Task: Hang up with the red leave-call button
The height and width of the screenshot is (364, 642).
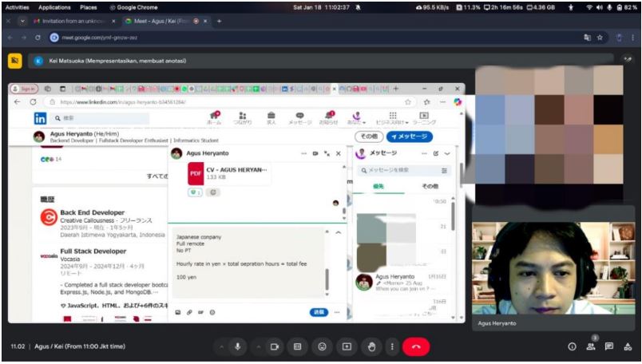Action: (x=416, y=346)
